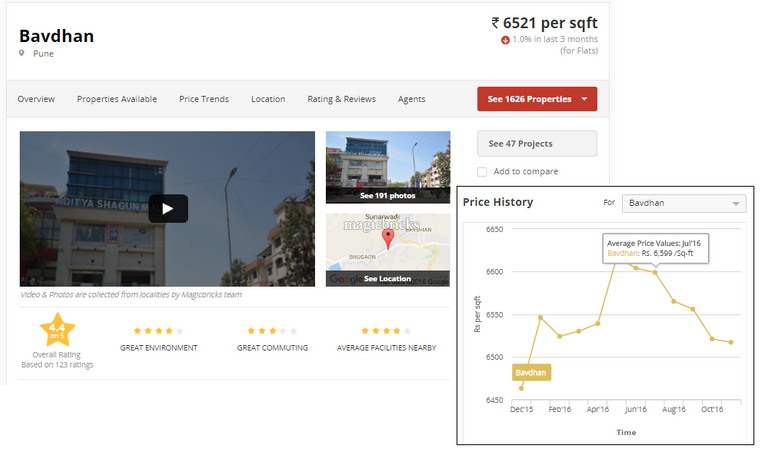Click the Jul'16 data point on chart

point(655,272)
